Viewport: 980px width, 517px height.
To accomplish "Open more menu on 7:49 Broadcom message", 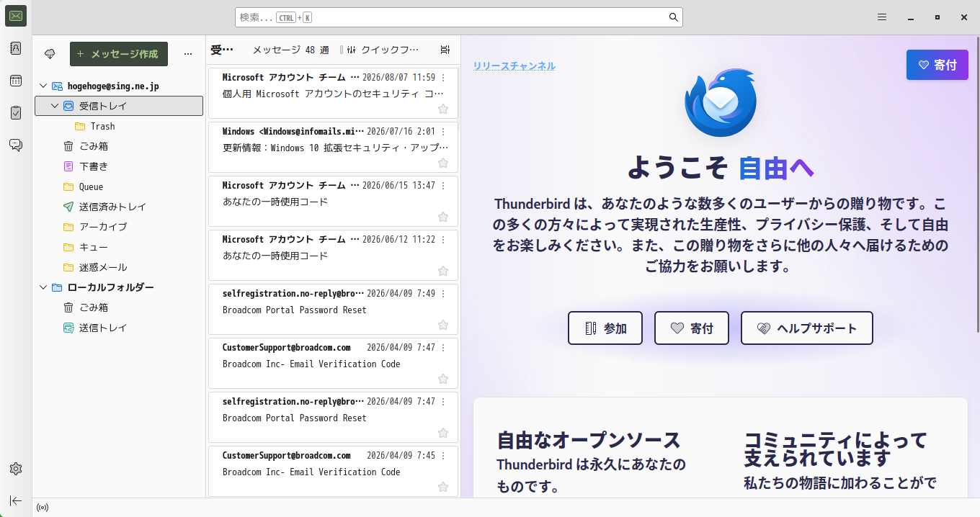I will 443,293.
